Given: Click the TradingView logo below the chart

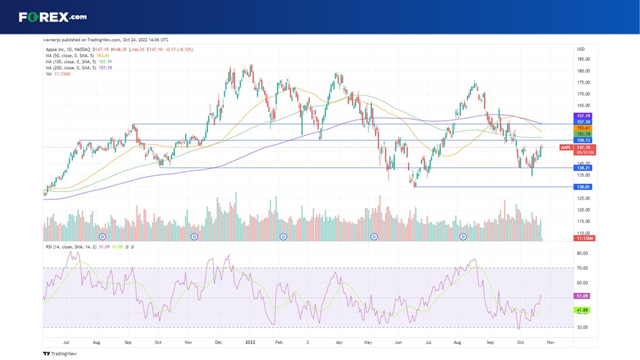Looking at the screenshot, I should click(x=60, y=354).
